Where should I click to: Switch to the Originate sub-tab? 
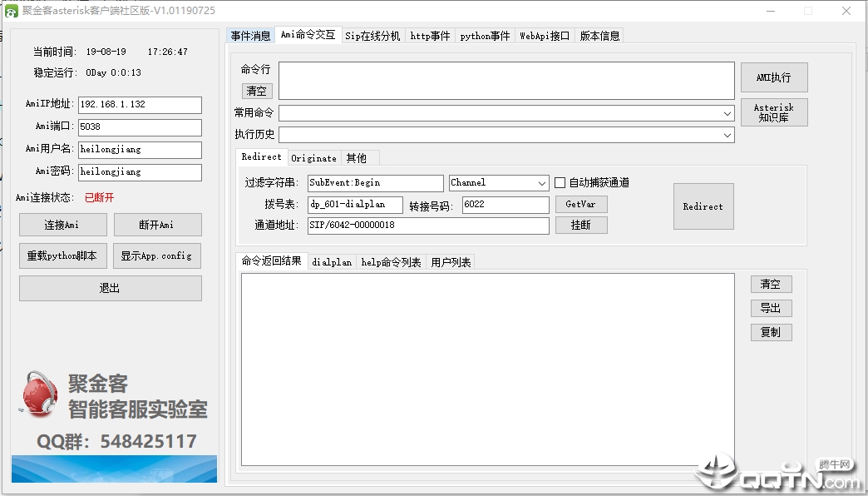(314, 158)
